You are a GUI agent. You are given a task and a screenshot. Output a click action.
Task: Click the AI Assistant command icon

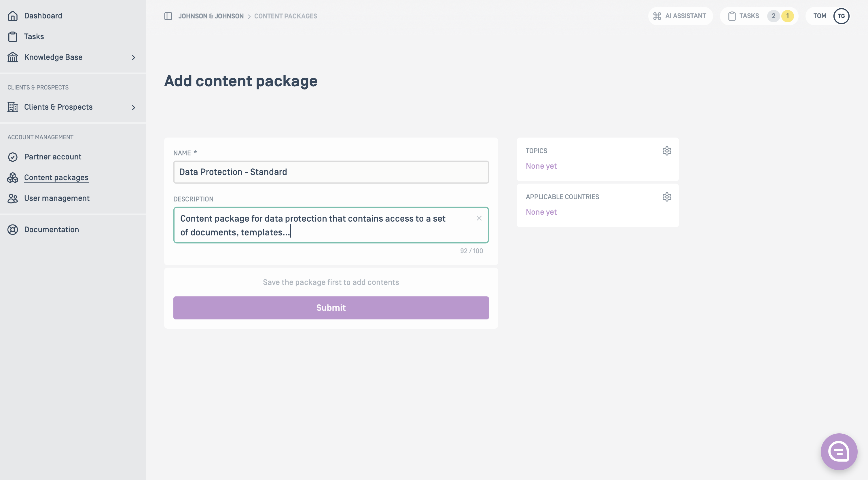tap(657, 16)
